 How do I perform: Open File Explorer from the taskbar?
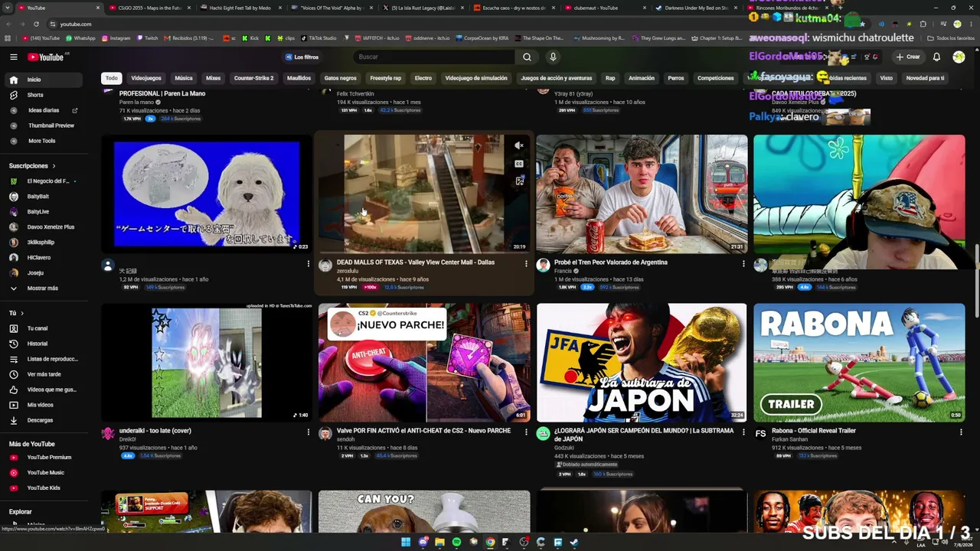click(439, 543)
